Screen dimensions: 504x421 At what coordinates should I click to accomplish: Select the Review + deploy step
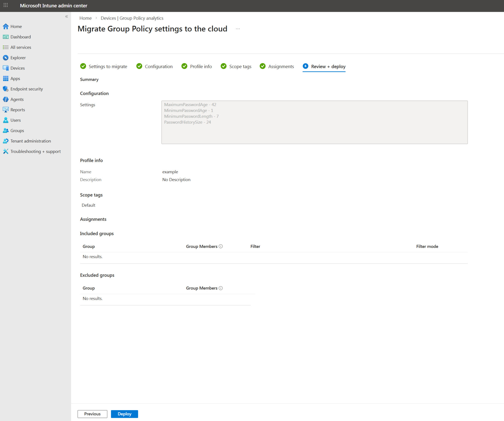click(324, 66)
